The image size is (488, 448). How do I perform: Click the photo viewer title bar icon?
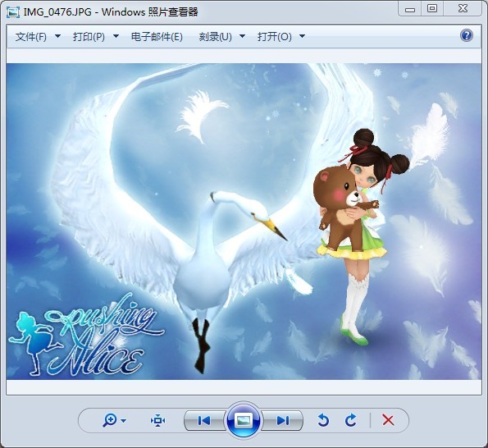point(13,12)
